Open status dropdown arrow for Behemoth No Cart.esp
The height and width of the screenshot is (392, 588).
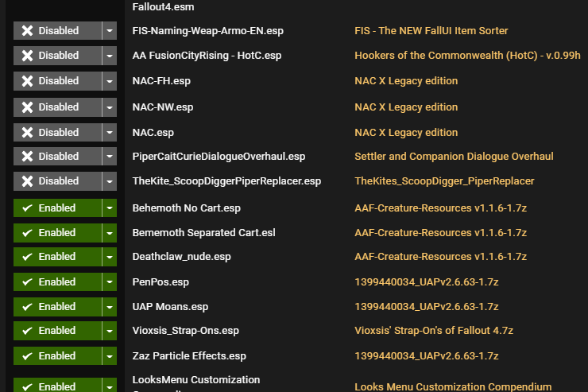coord(110,208)
